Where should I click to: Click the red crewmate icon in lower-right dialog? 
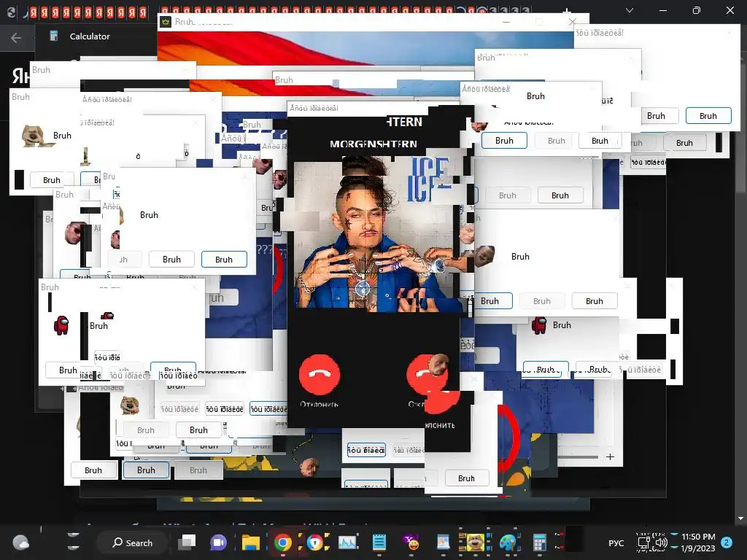tap(539, 325)
